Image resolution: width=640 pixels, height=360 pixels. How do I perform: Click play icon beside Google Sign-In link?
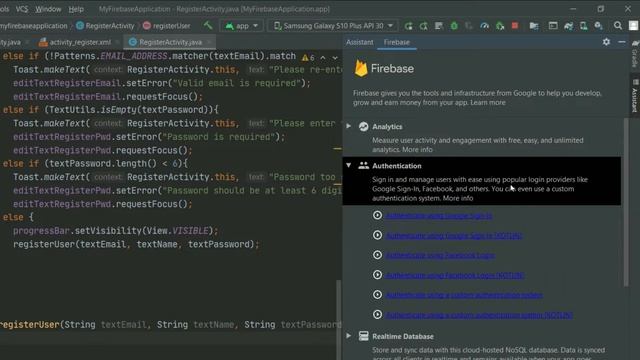pos(378,215)
